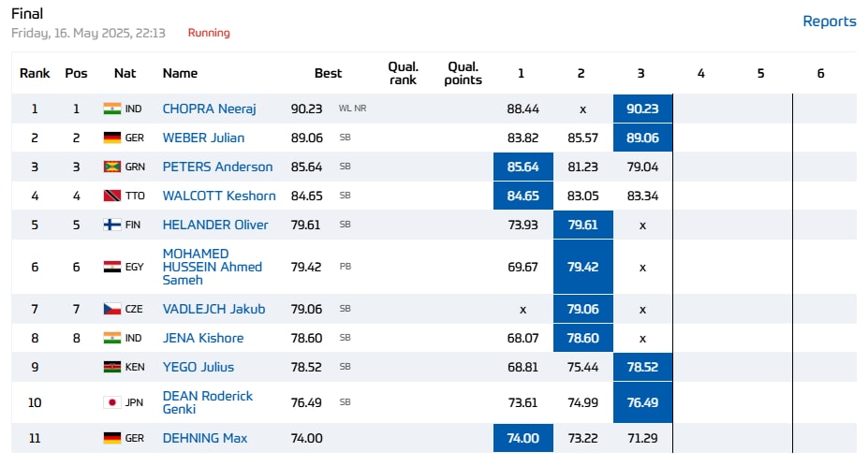Image resolution: width=868 pixels, height=466 pixels.
Task: Click the India flag beside Chopra Neeraj
Action: click(111, 109)
